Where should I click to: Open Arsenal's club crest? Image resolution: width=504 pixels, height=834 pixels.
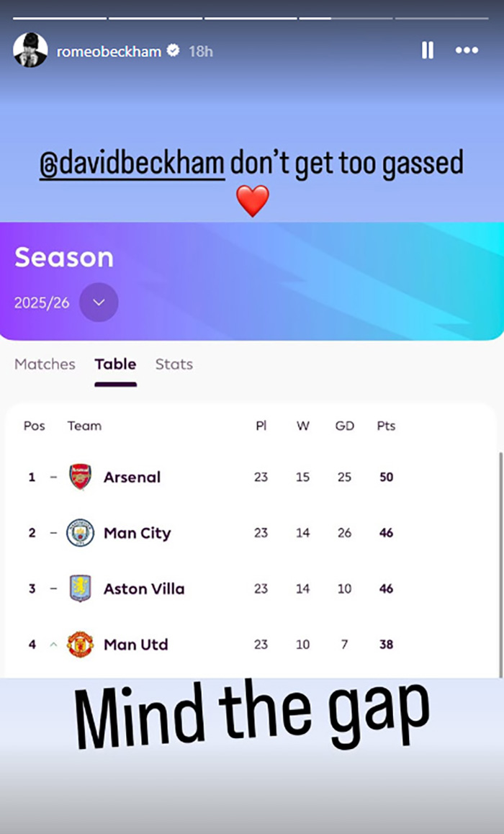(81, 477)
